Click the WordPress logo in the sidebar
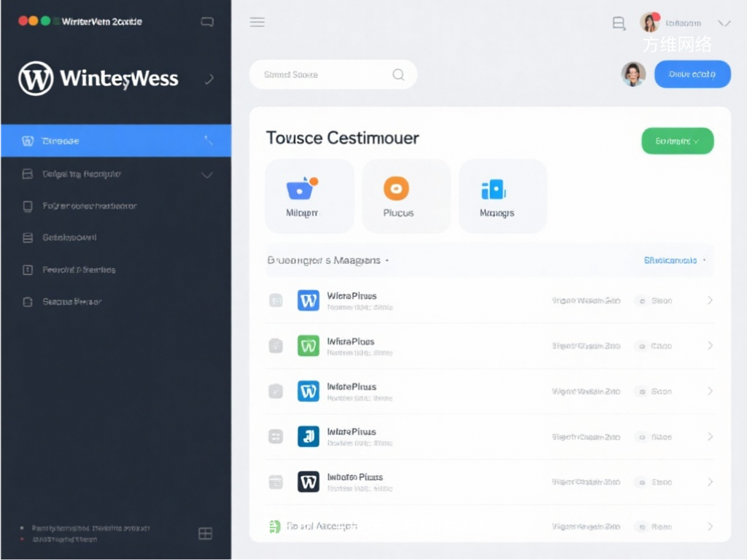Viewport: 747px width, 560px height. tap(36, 78)
